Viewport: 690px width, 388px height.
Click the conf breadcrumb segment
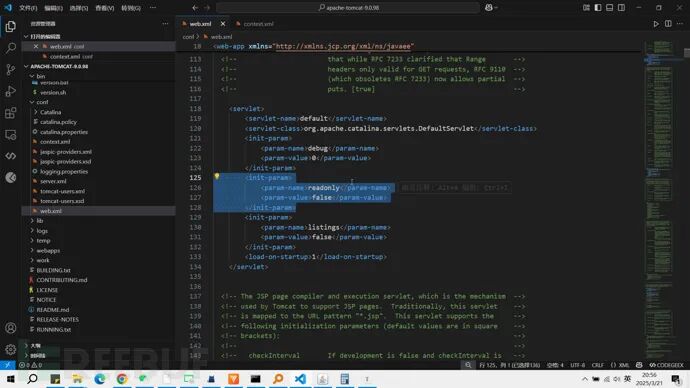pyautogui.click(x=188, y=37)
